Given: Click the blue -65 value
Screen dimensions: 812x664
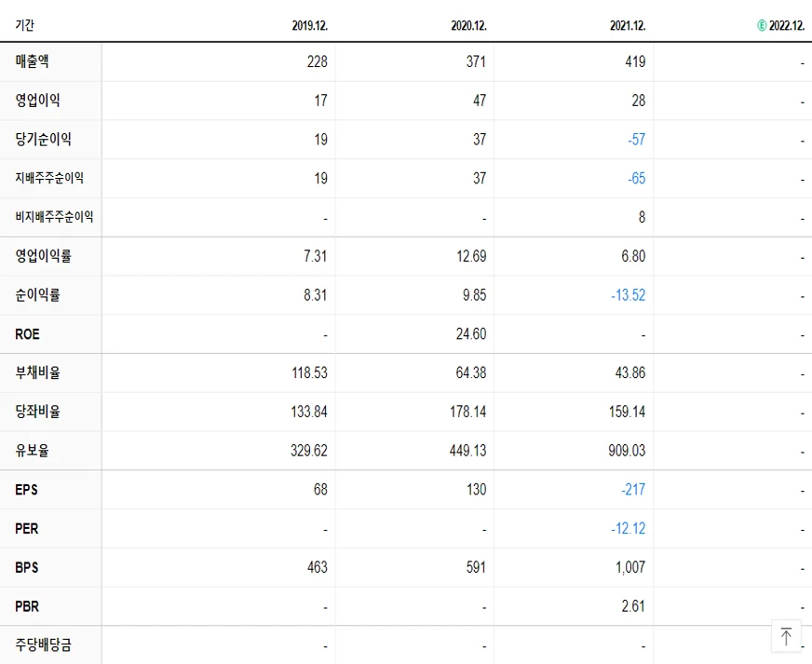Looking at the screenshot, I should coord(636,178).
